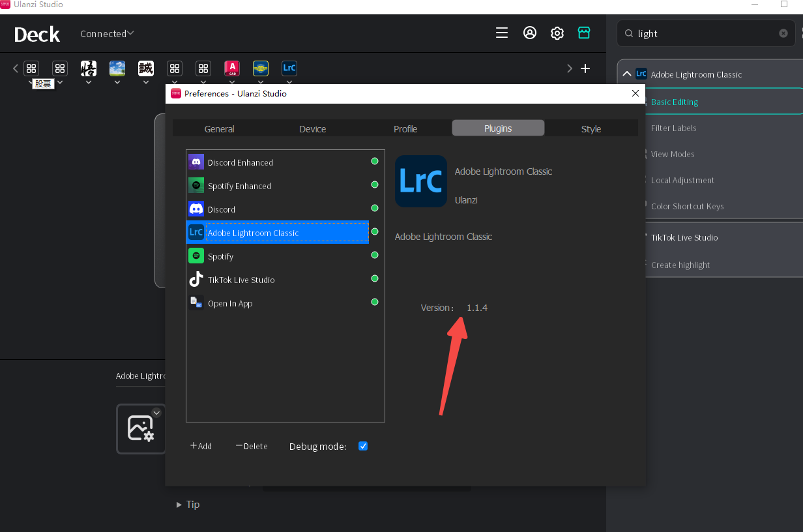Click the image settings key icon
This screenshot has height=532, width=803.
coord(141,428)
